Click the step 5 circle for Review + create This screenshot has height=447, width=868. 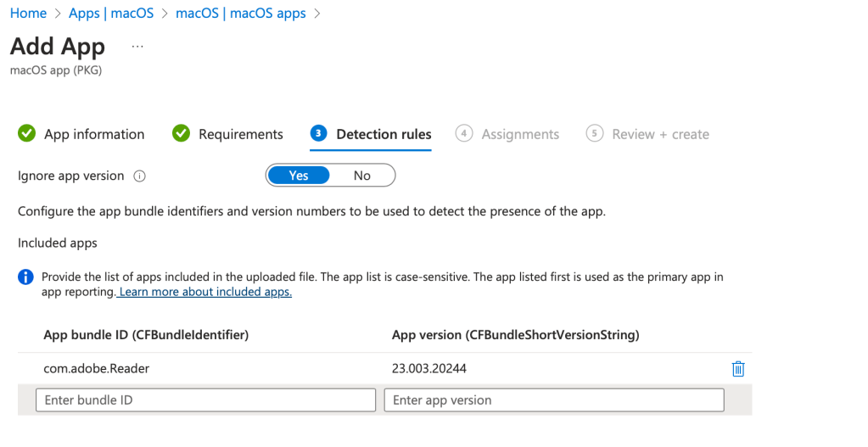595,134
